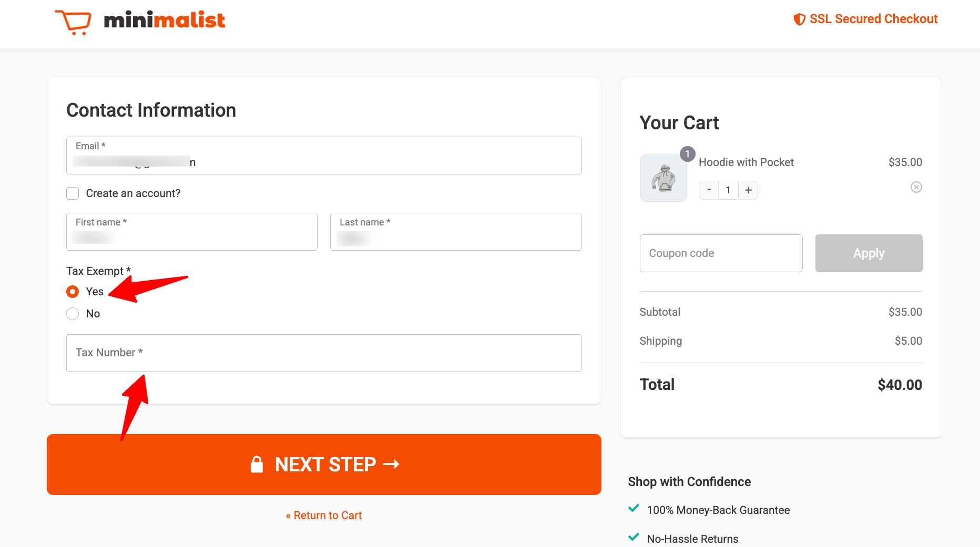Click the minimalist brand name text

(165, 20)
